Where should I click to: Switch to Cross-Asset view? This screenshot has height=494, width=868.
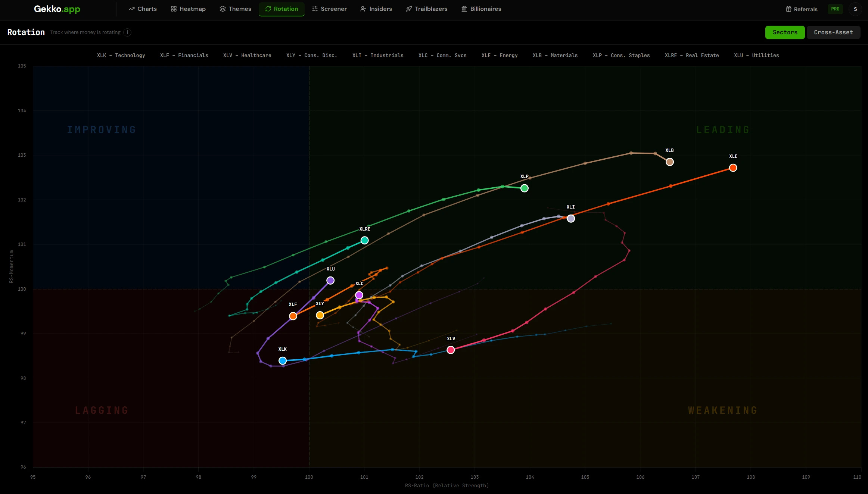coord(833,32)
